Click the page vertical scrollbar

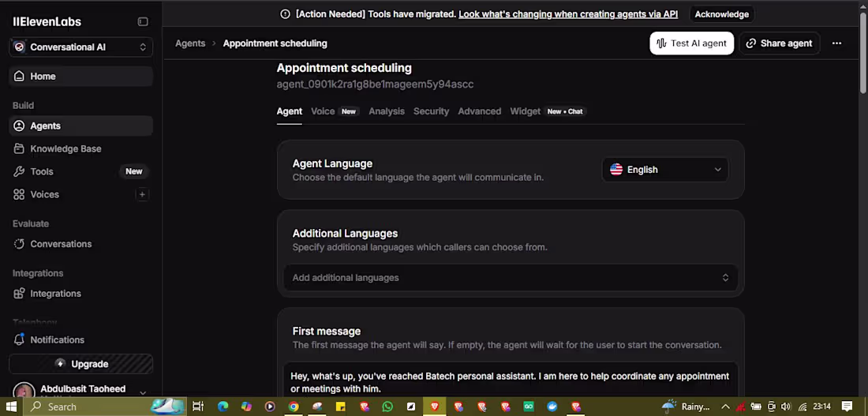[863, 53]
